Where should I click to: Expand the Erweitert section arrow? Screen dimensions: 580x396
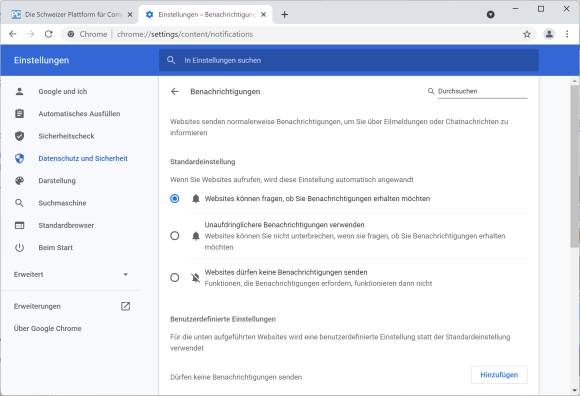pos(125,274)
